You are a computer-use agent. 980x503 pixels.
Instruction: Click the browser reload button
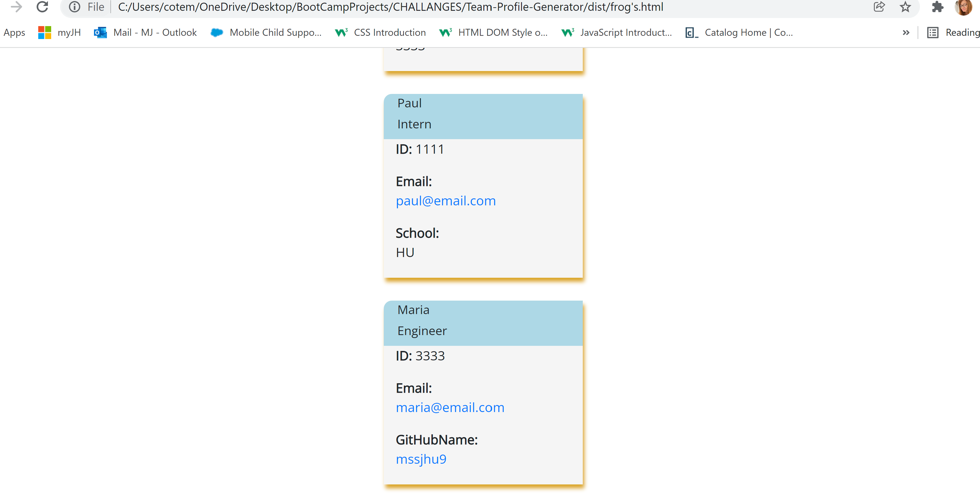[42, 7]
